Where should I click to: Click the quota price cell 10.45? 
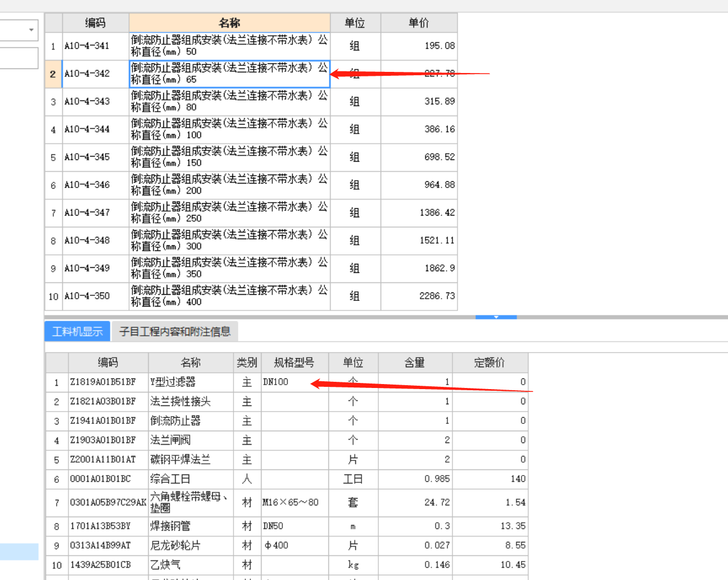(x=490, y=565)
